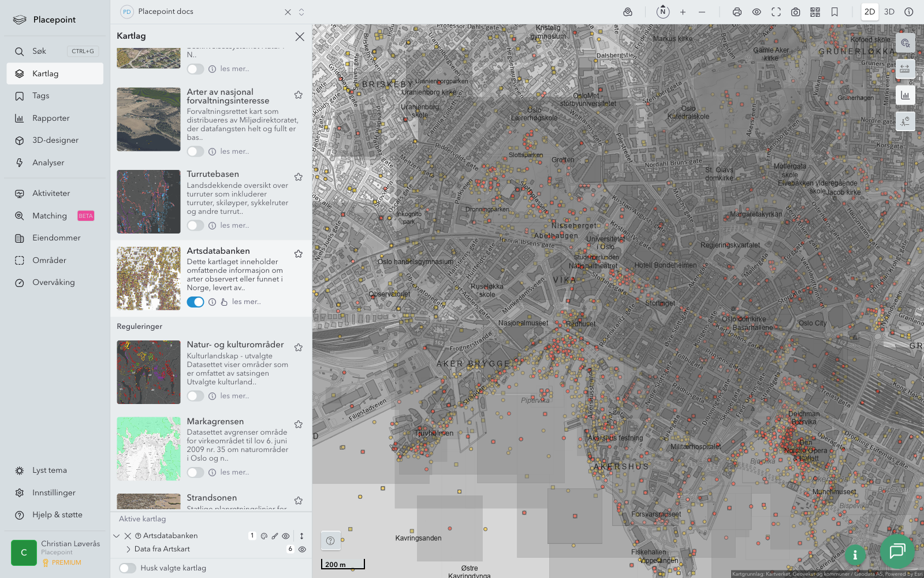Switch the map to 3D view

pos(889,12)
